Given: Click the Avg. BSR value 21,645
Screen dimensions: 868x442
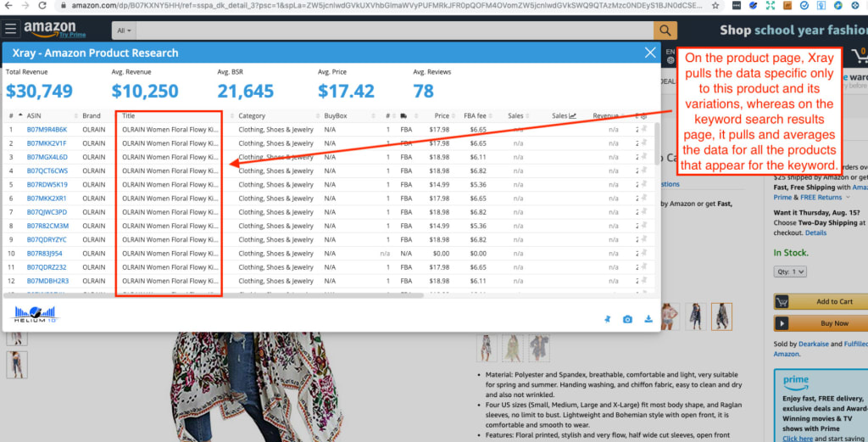Looking at the screenshot, I should [245, 91].
